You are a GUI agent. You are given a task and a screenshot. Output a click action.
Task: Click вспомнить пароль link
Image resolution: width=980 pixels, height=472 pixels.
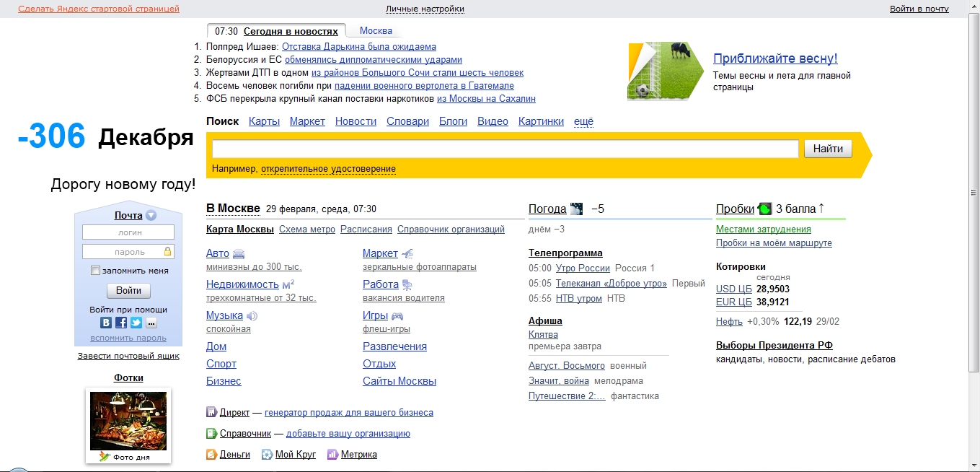click(128, 338)
